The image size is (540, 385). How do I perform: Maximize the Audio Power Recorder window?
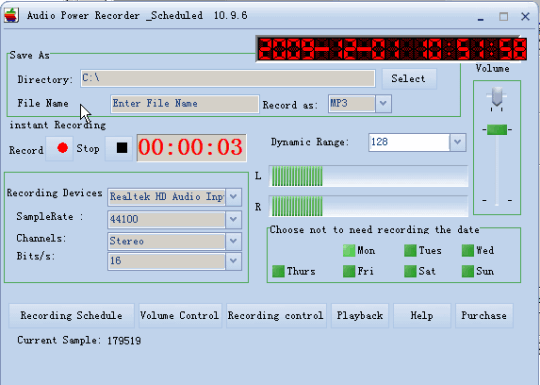point(503,16)
